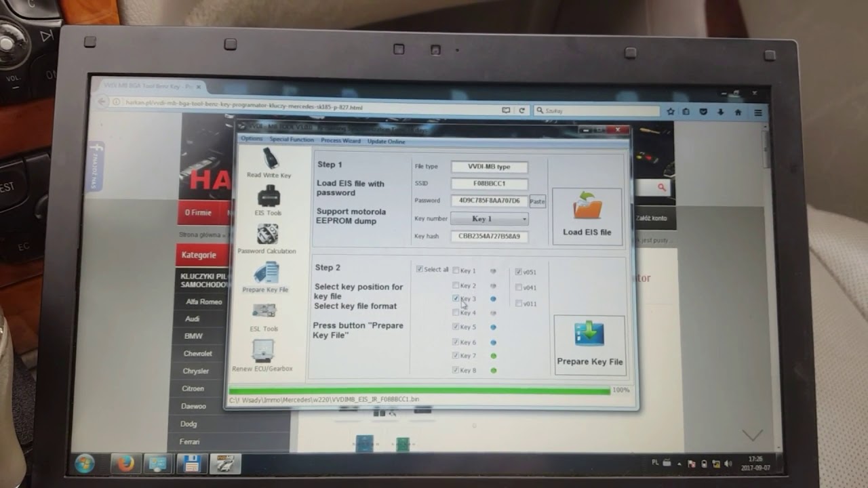Reload the page in Firefox
This screenshot has height=488, width=868.
coord(521,110)
